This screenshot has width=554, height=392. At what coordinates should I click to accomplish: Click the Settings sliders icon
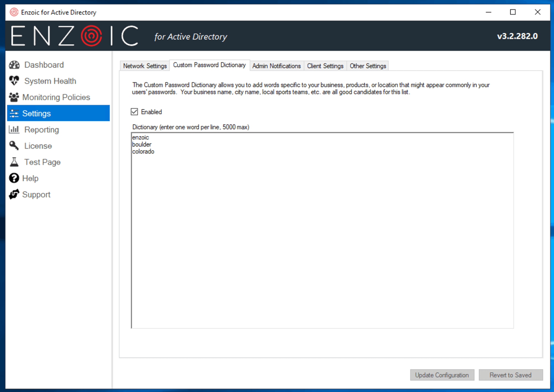14,113
